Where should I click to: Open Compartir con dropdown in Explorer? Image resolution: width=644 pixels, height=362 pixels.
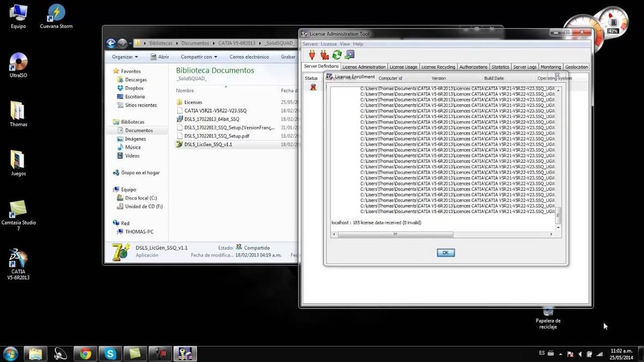pos(199,57)
